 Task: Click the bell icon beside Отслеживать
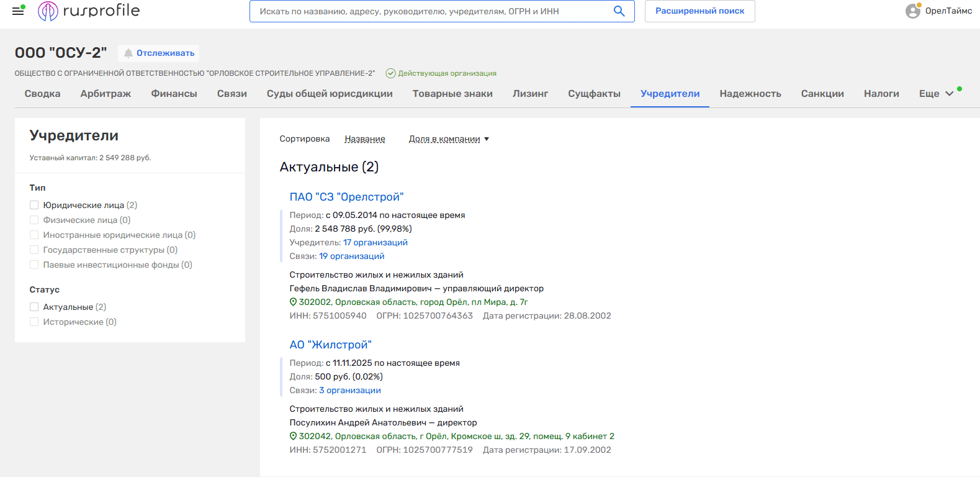point(128,53)
